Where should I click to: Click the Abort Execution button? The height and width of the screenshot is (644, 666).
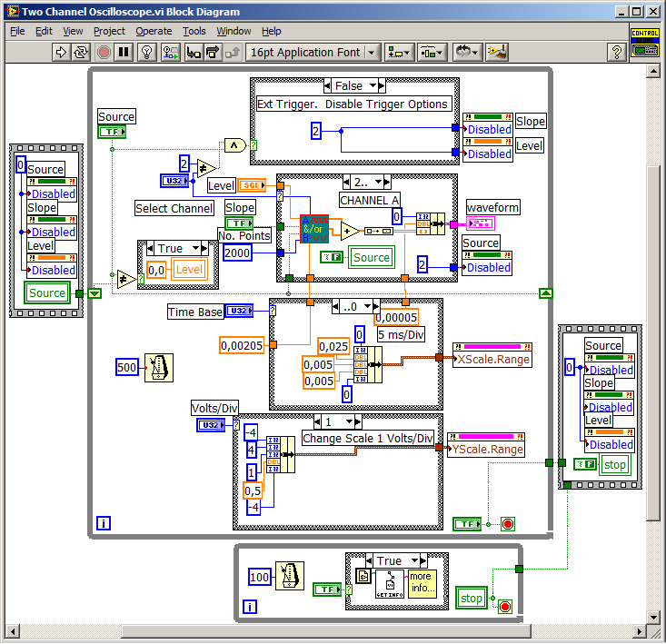[x=104, y=52]
